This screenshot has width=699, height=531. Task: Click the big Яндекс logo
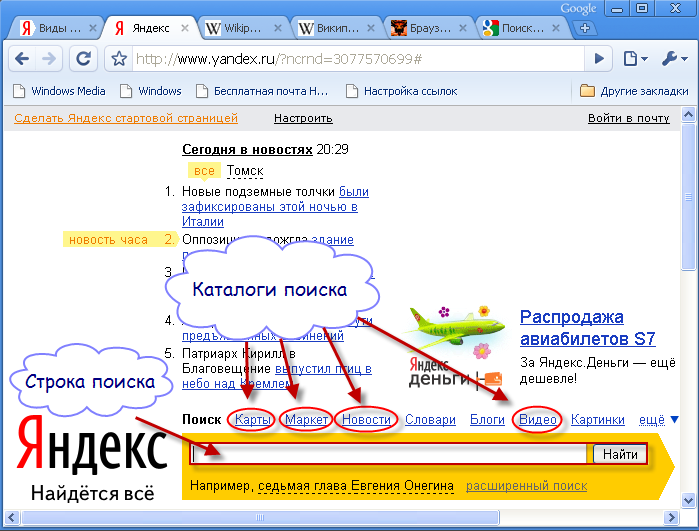tap(92, 445)
